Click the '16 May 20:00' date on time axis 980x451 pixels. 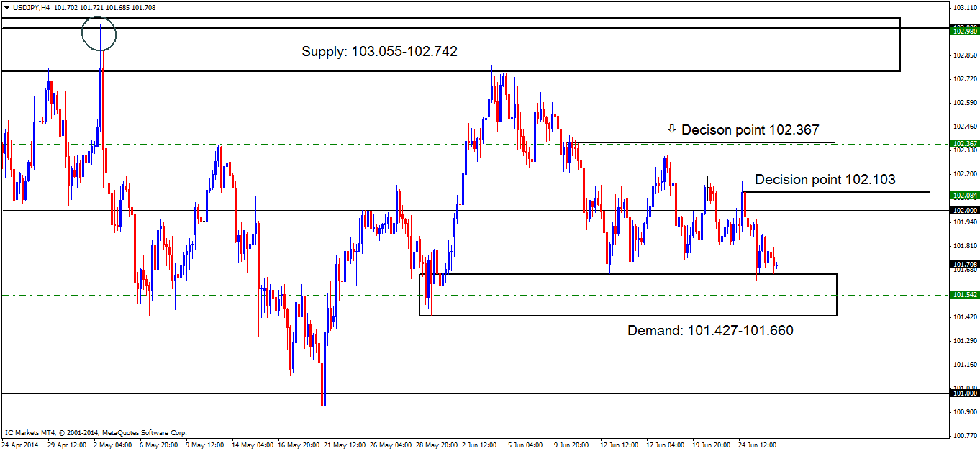(x=299, y=445)
